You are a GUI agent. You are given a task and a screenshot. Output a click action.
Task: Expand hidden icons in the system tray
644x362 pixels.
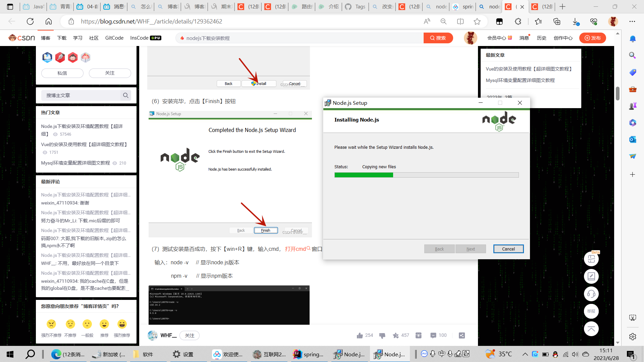pos(525,354)
